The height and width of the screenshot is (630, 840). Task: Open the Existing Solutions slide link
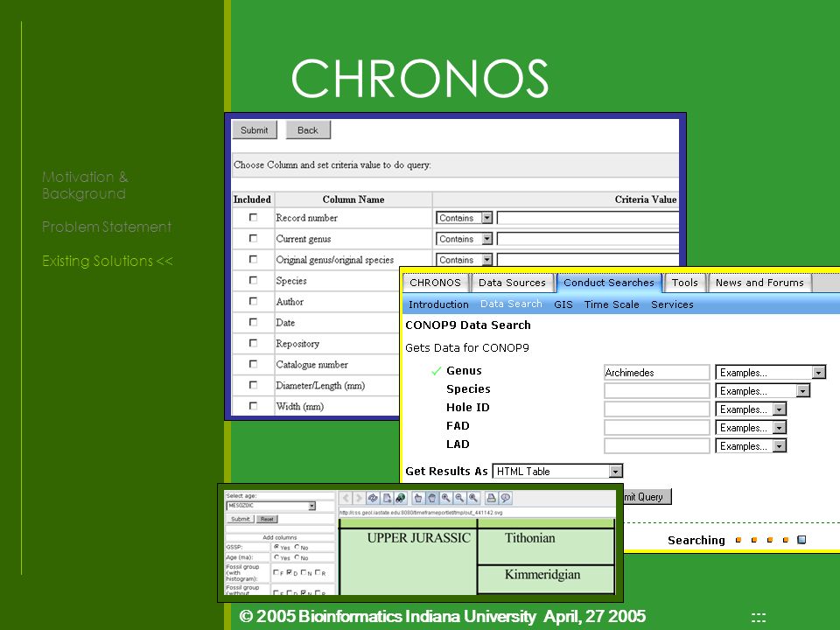(x=107, y=261)
